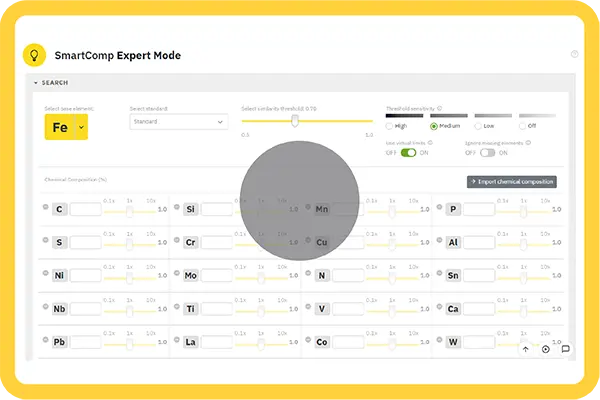
Task: Click the similarity threshold slider handle
Action: point(294,121)
